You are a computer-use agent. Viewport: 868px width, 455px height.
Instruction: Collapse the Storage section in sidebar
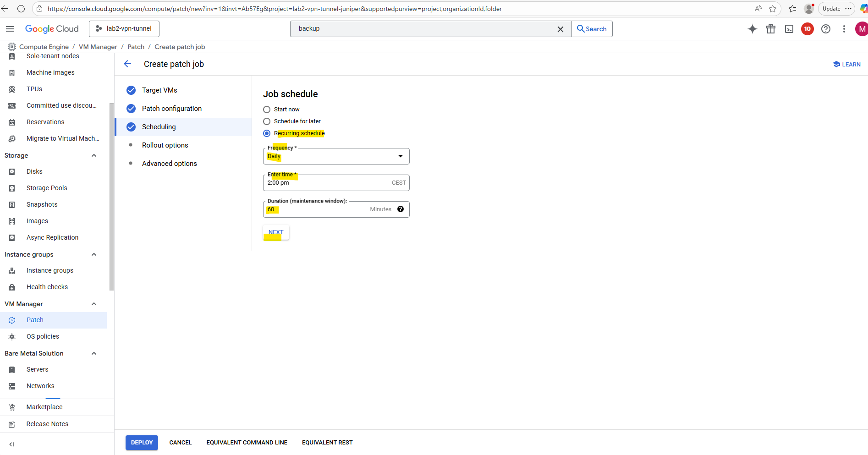(x=94, y=156)
